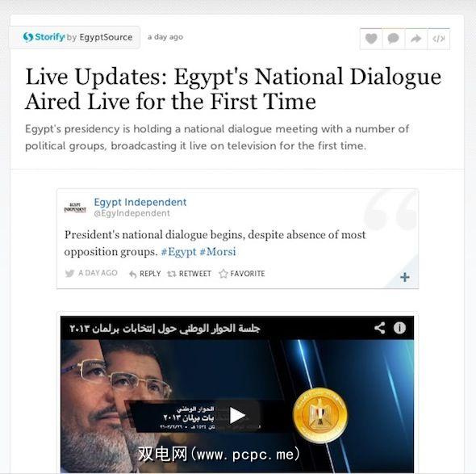Click the Live Updates story headline
Screen dimensions: 476x474
pyautogui.click(x=233, y=88)
